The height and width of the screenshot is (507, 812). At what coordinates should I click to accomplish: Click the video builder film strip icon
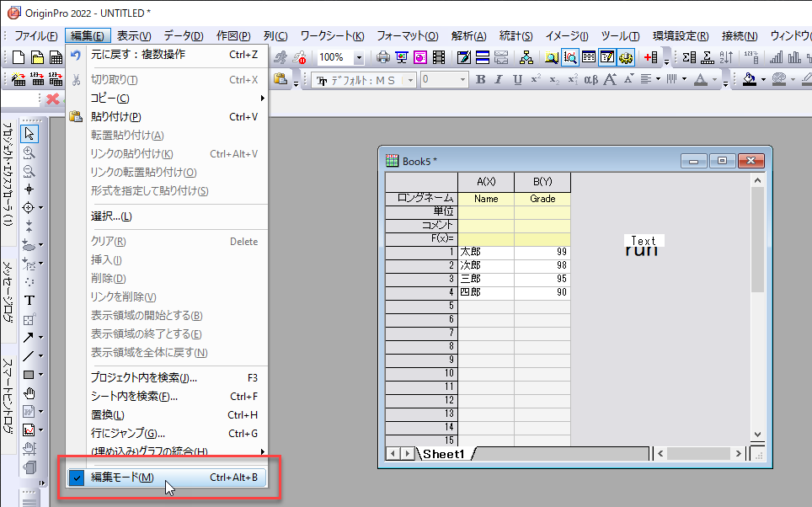tap(439, 57)
